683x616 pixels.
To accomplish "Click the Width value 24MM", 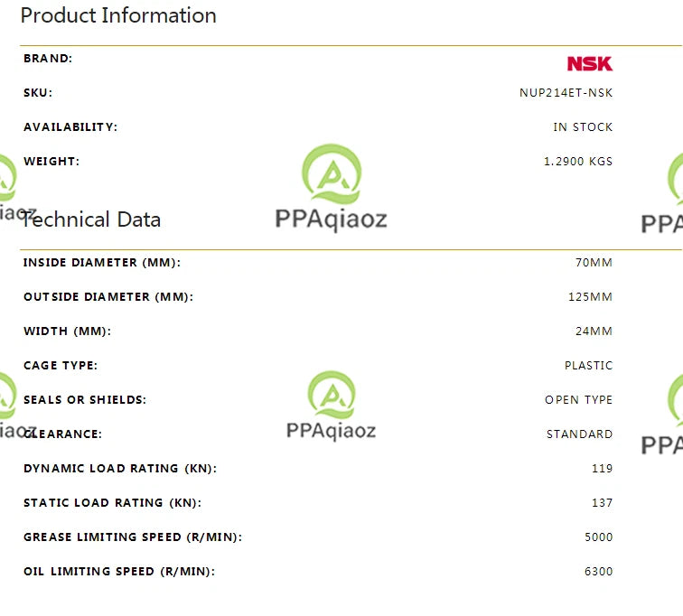I will [x=594, y=331].
